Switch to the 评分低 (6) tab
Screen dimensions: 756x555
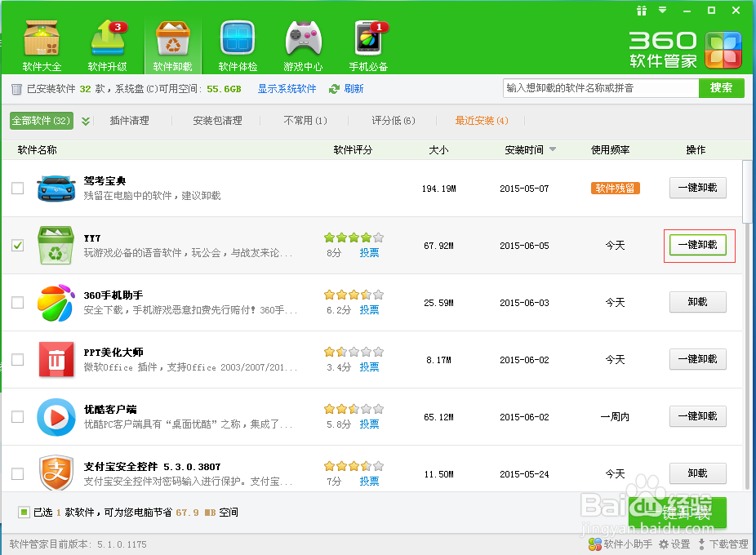[393, 121]
